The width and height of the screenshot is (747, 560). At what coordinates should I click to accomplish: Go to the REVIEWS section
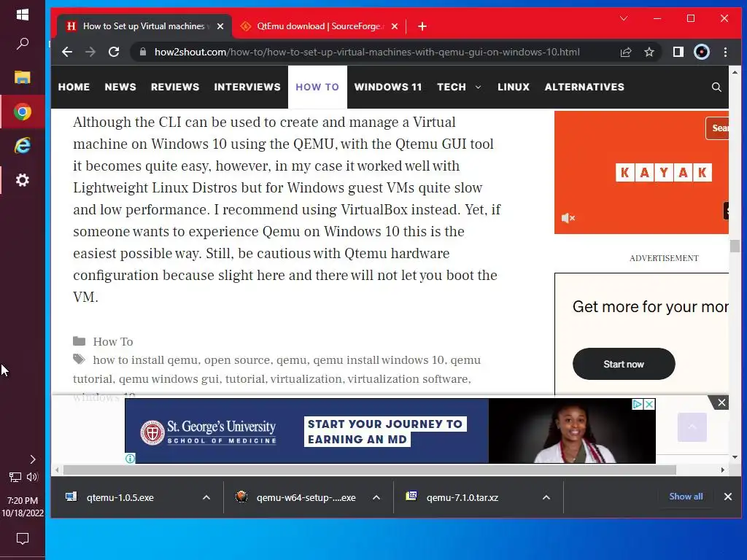click(175, 87)
